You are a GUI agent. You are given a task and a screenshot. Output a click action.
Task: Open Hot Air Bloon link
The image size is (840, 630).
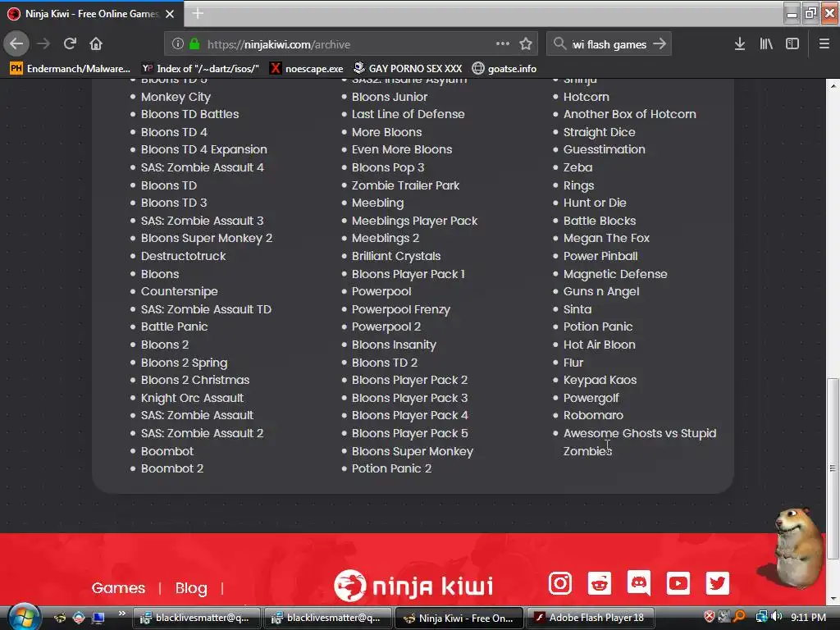(x=599, y=345)
